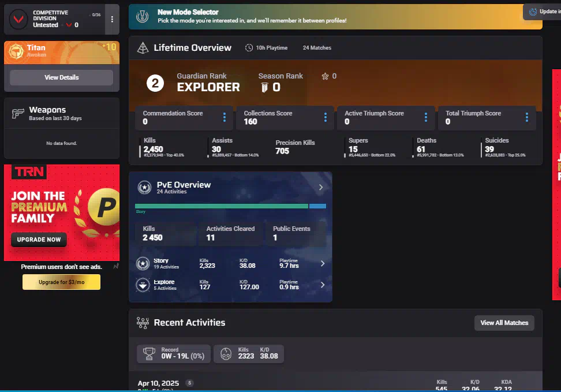Click the Competitive Division Valorant-style rank icon
This screenshot has height=392, width=561.
19,20
